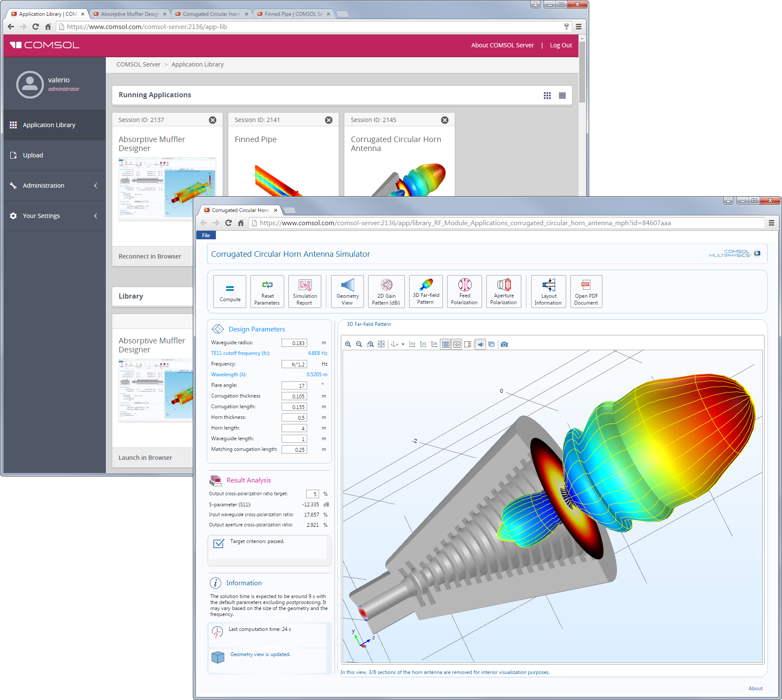
Task: Toggle the color legend display
Action: (468, 344)
